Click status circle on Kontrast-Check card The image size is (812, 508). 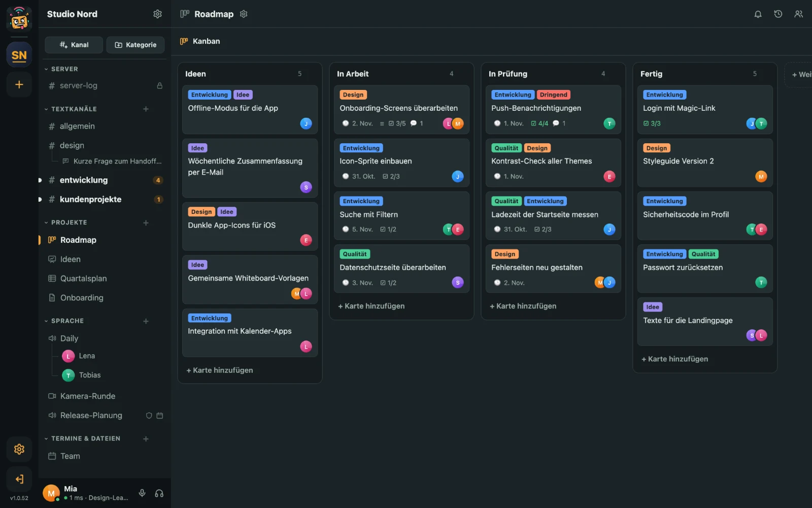pos(497,176)
